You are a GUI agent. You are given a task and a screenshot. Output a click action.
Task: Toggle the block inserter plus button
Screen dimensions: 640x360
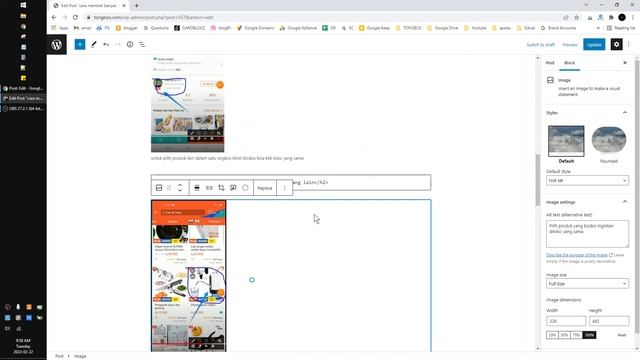tap(80, 44)
